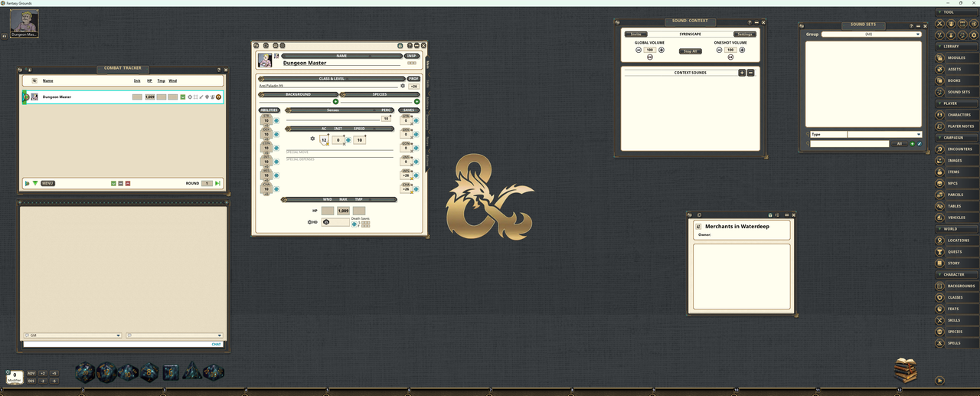Open the Tables list
This screenshot has height=396, width=980.
click(957, 206)
